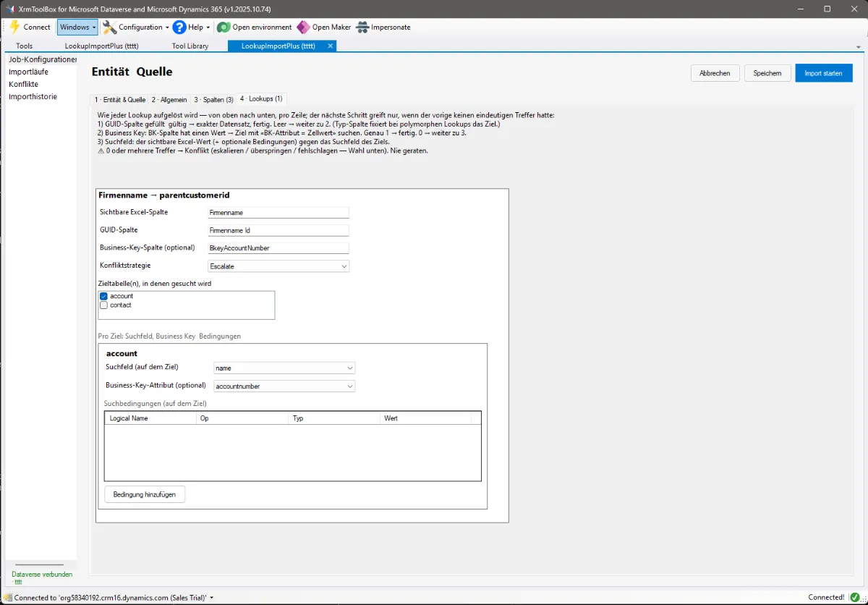Viewport: 868px width, 605px height.
Task: Click the Speichern button
Action: (x=767, y=73)
